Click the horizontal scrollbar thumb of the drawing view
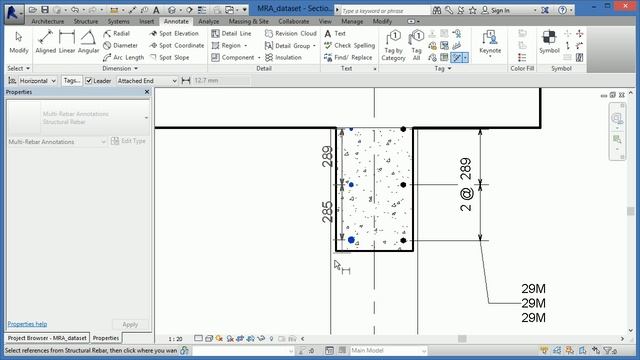 pyautogui.click(x=462, y=338)
